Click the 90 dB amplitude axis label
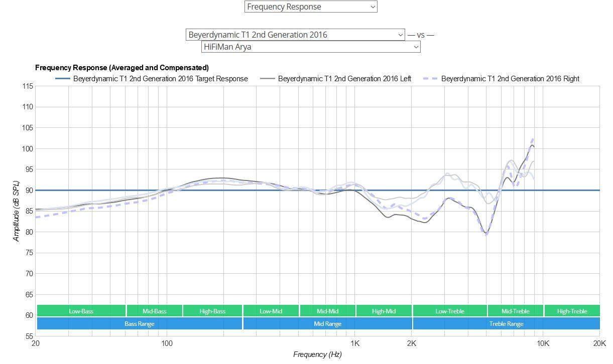613x364 pixels. pyautogui.click(x=28, y=191)
